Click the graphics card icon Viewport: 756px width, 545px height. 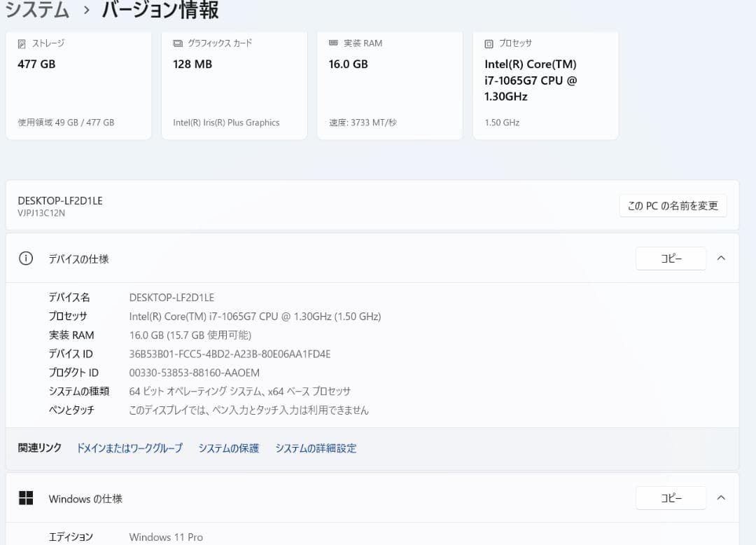click(x=177, y=43)
